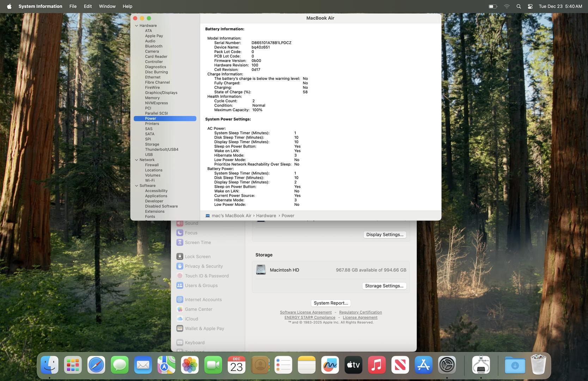Launch Freeform from the Dock

330,365
